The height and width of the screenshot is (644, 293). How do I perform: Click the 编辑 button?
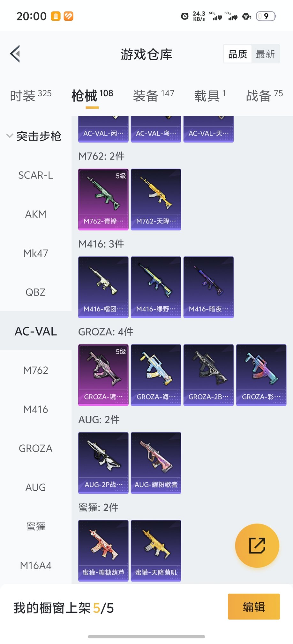click(x=254, y=606)
